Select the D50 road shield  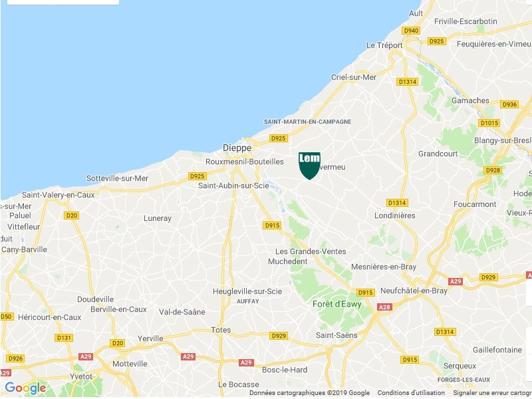point(6,317)
